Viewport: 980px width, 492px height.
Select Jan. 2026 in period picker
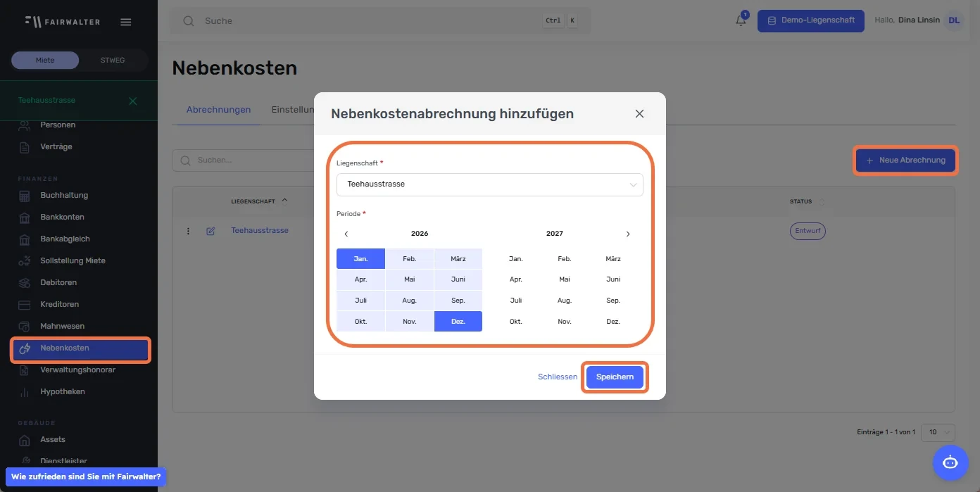coord(360,259)
